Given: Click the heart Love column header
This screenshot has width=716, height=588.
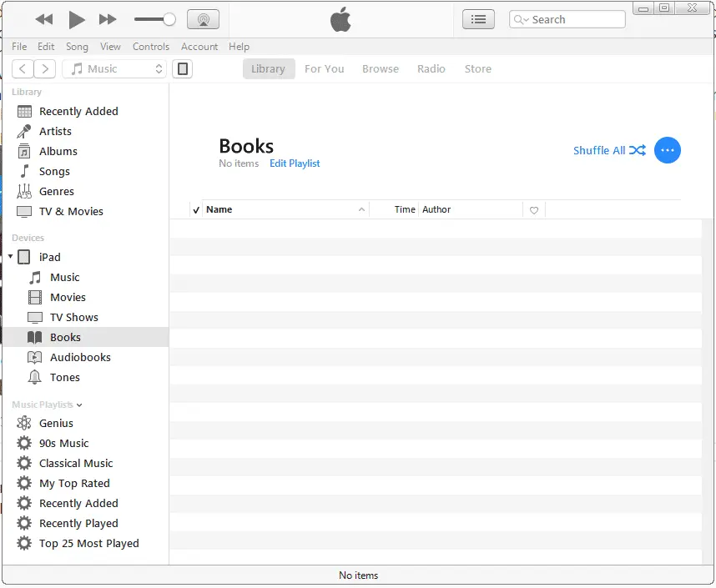Looking at the screenshot, I should (534, 210).
